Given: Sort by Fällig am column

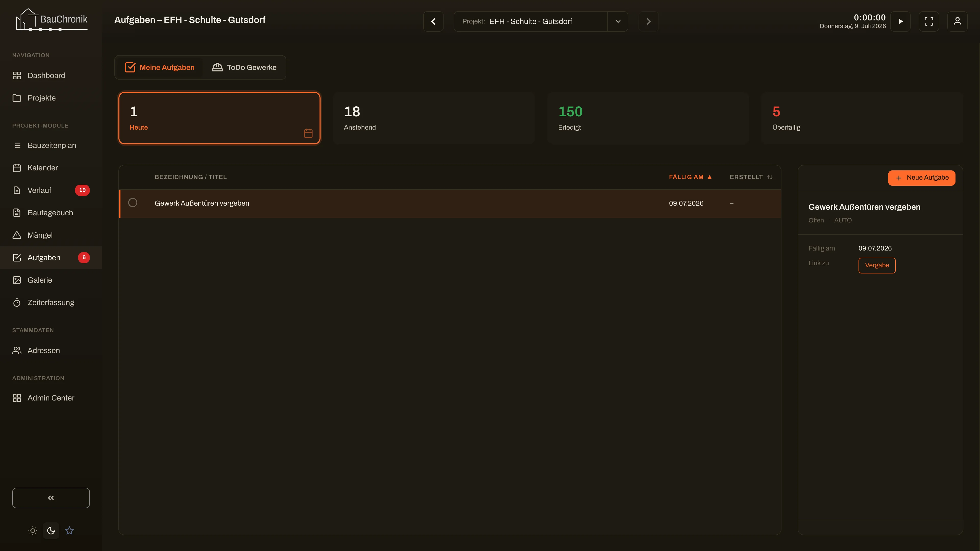Looking at the screenshot, I should pyautogui.click(x=690, y=177).
